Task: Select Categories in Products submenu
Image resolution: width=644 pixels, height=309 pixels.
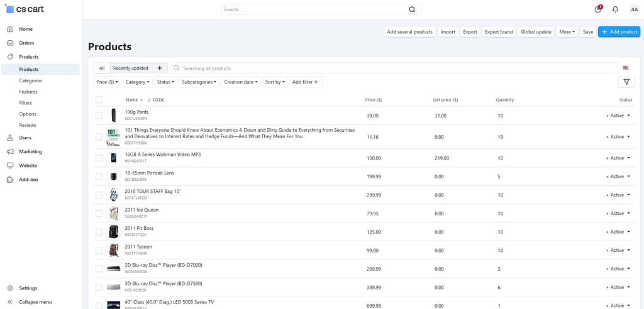Action: point(30,81)
